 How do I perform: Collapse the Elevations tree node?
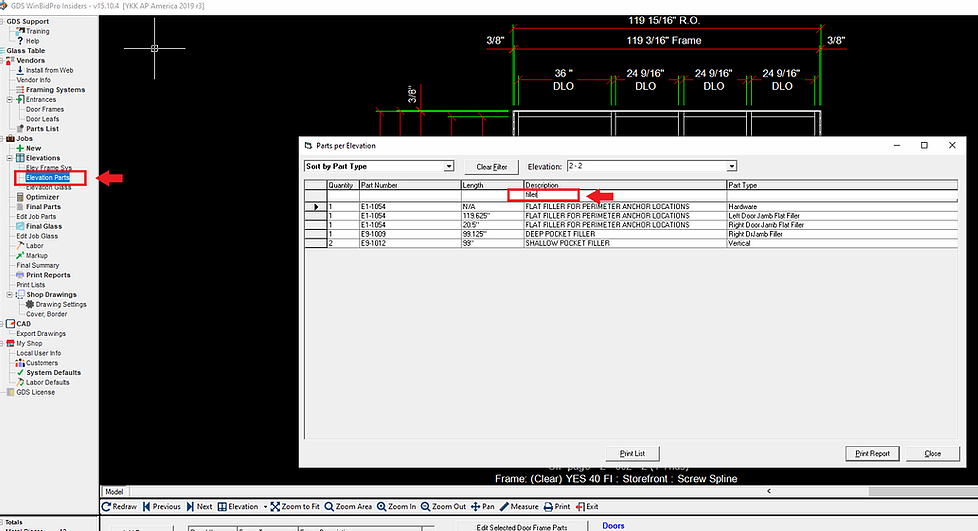tap(9, 158)
